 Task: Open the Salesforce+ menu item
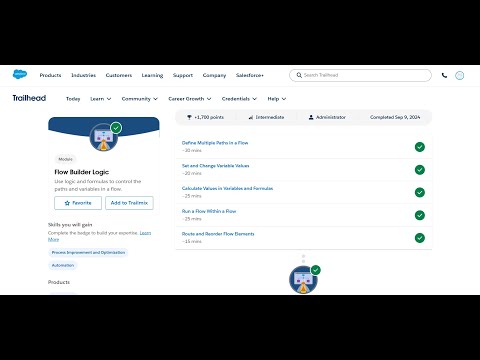coord(250,75)
